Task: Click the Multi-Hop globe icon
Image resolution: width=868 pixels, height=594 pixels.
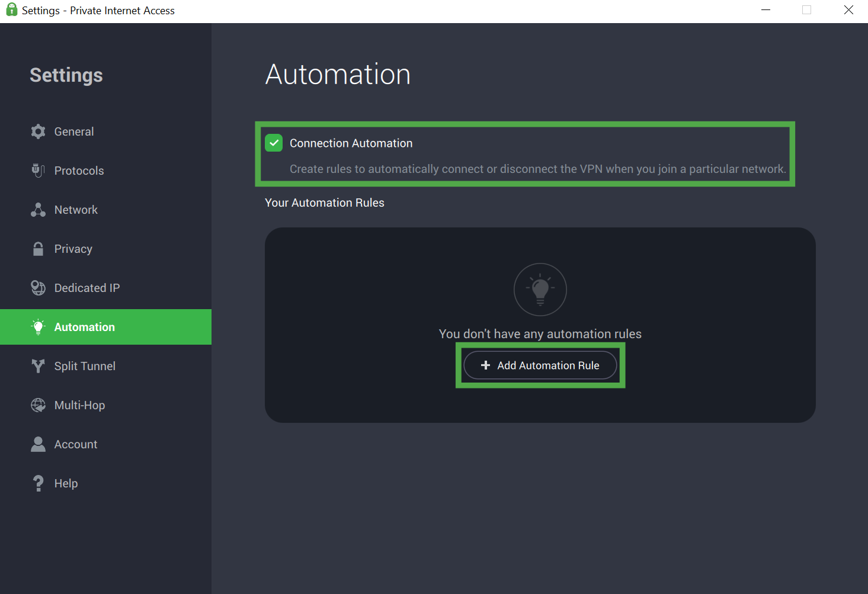Action: point(39,405)
